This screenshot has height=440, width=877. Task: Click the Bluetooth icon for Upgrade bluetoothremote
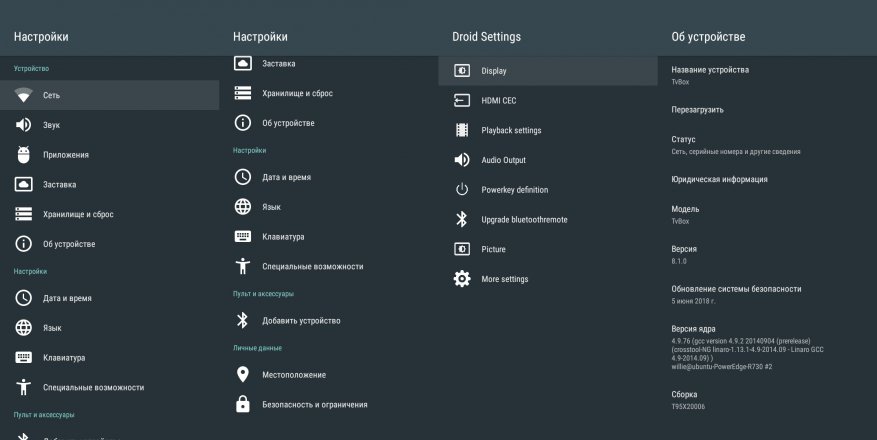(462, 220)
